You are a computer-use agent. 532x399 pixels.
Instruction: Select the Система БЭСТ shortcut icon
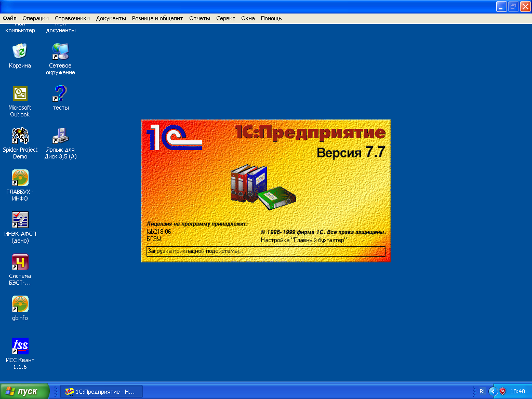coord(20,262)
